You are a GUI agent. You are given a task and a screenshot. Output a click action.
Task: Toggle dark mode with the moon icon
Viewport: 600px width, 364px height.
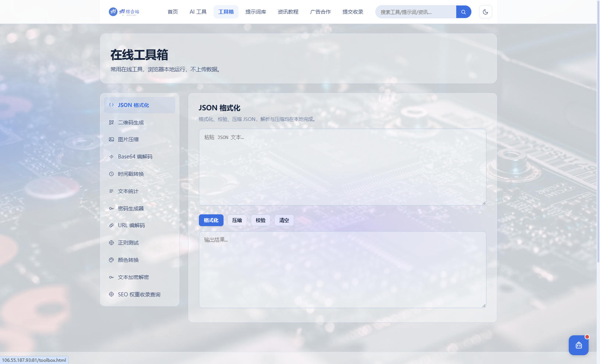486,12
